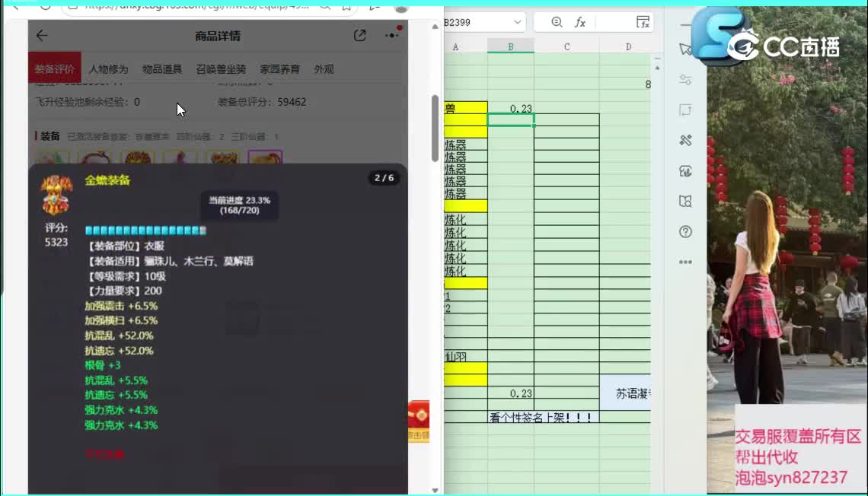
Task: Click the formula bar expand icon
Action: click(x=643, y=22)
